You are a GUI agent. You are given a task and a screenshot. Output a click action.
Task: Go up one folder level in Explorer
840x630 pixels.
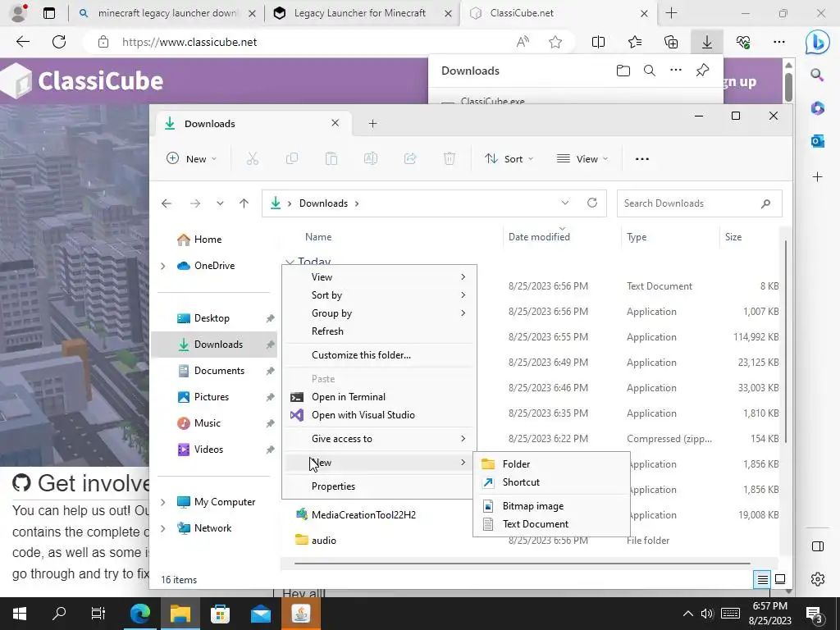coord(244,203)
